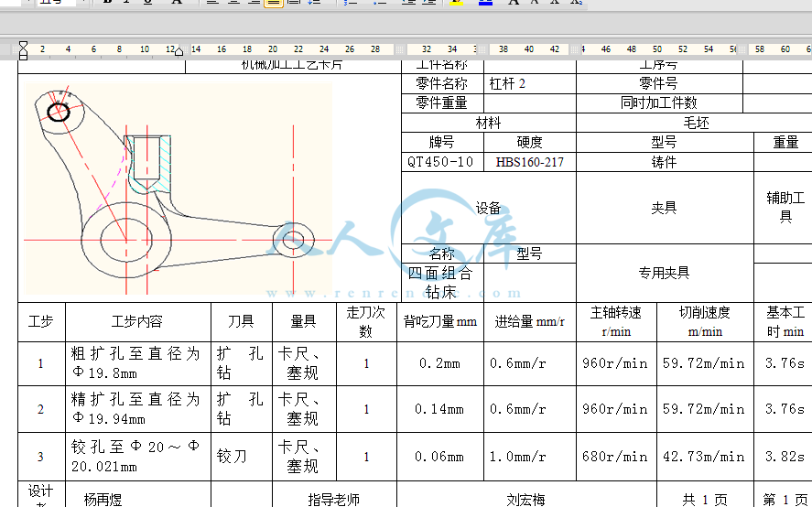
Task: Click step number '1' cell
Action: click(x=41, y=363)
